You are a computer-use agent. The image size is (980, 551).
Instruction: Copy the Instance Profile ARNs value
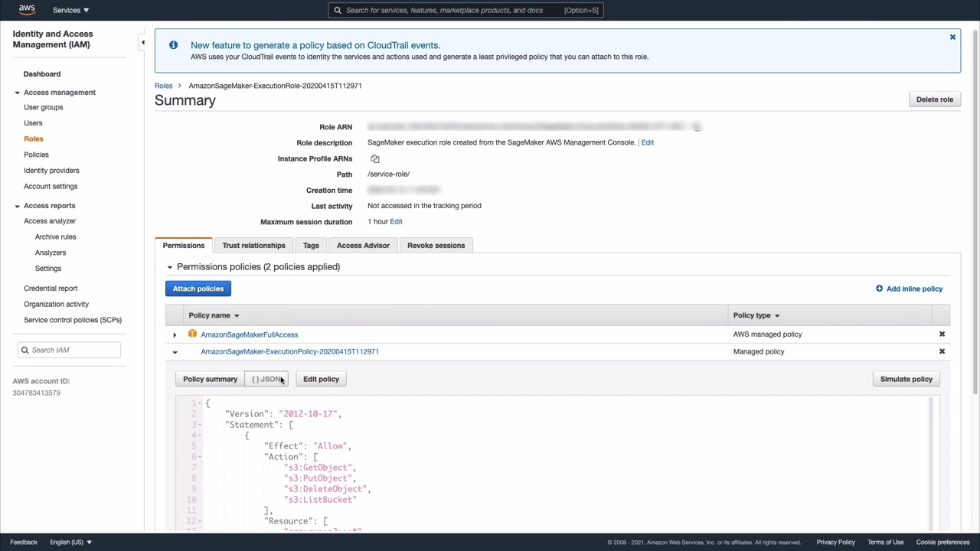click(x=375, y=159)
